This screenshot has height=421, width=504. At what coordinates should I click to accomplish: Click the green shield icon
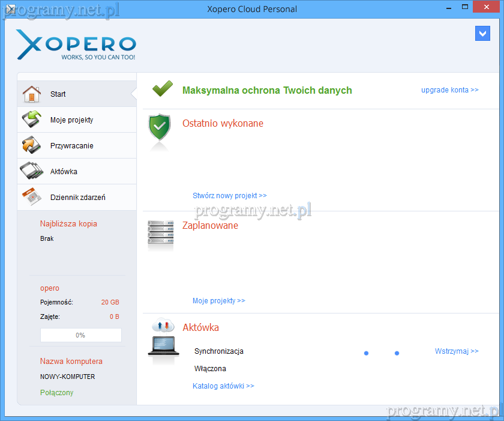pyautogui.click(x=160, y=127)
